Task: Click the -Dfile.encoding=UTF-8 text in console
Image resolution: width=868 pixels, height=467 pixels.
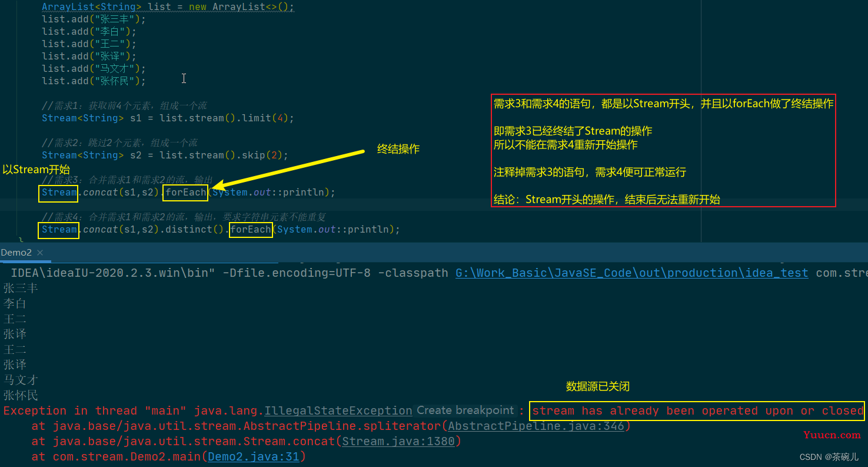Action: 297,273
